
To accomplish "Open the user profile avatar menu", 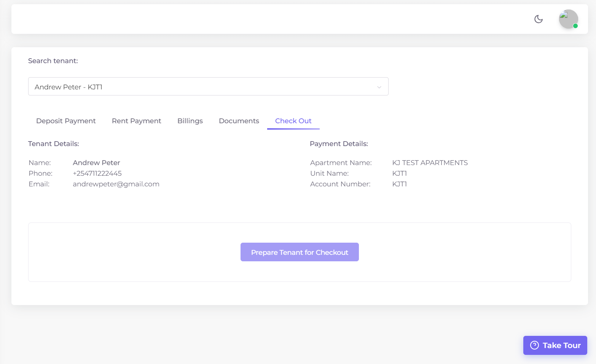I will point(568,19).
